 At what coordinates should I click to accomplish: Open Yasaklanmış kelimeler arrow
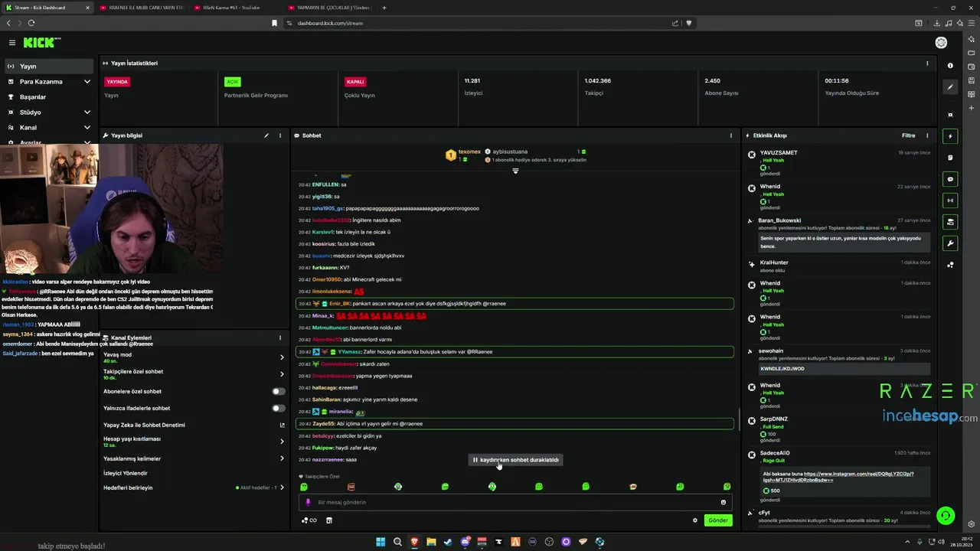pos(282,458)
